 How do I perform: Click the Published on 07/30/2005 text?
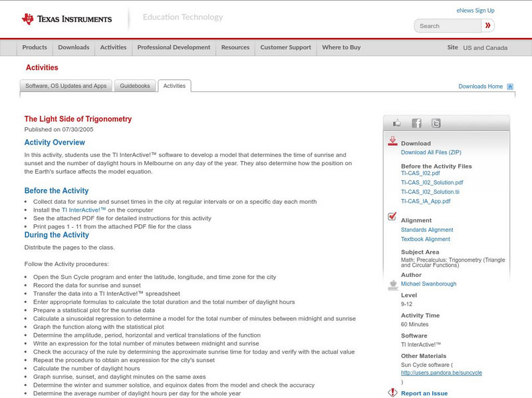(59, 129)
